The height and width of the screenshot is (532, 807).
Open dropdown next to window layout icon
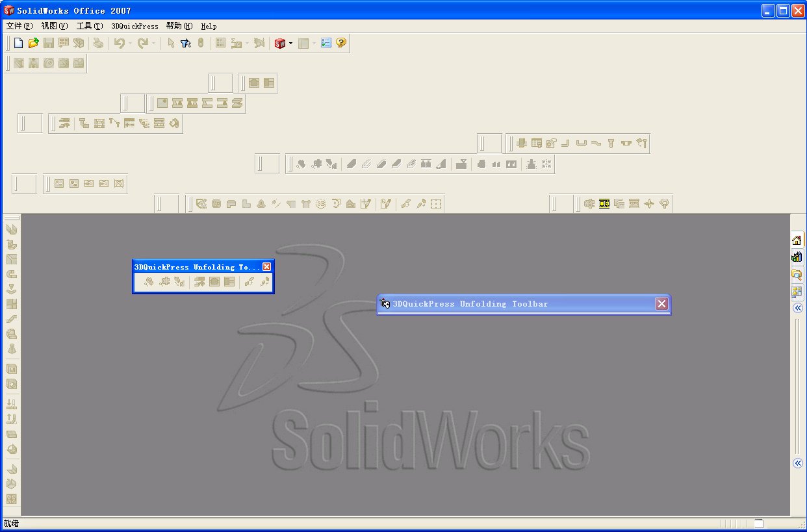pyautogui.click(x=314, y=44)
